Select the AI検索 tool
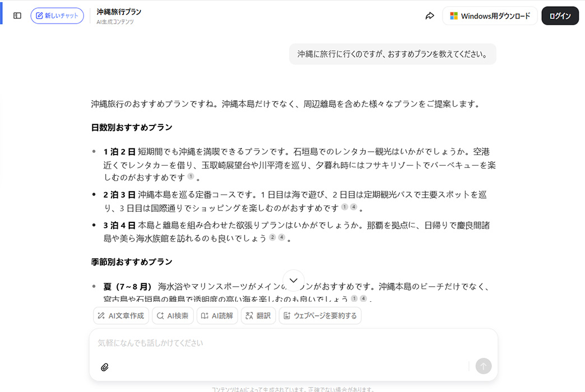Image resolution: width=585 pixels, height=392 pixels. 173,316
